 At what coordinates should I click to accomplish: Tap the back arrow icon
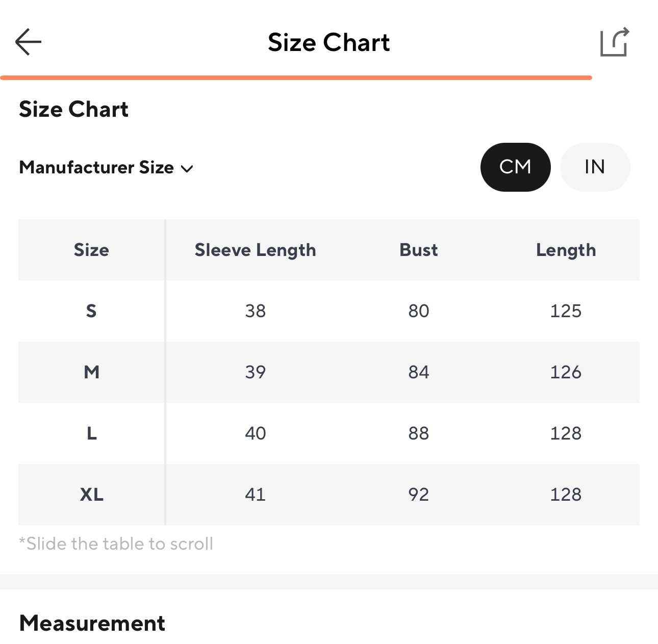(28, 42)
